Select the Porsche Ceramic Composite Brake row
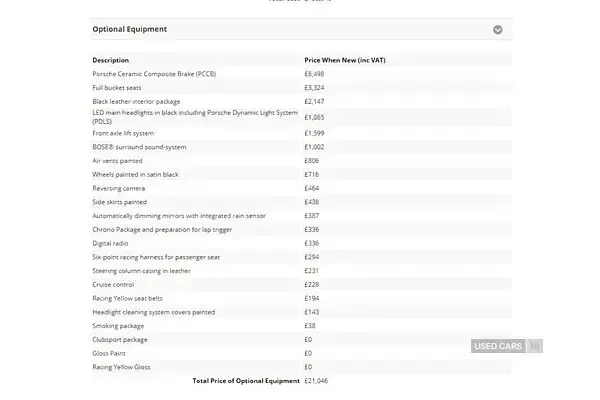600x400 pixels. point(300,74)
